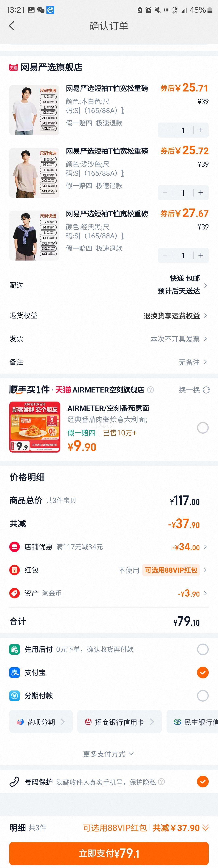
Task: Select 先用后付 payment option
Action: click(x=203, y=649)
